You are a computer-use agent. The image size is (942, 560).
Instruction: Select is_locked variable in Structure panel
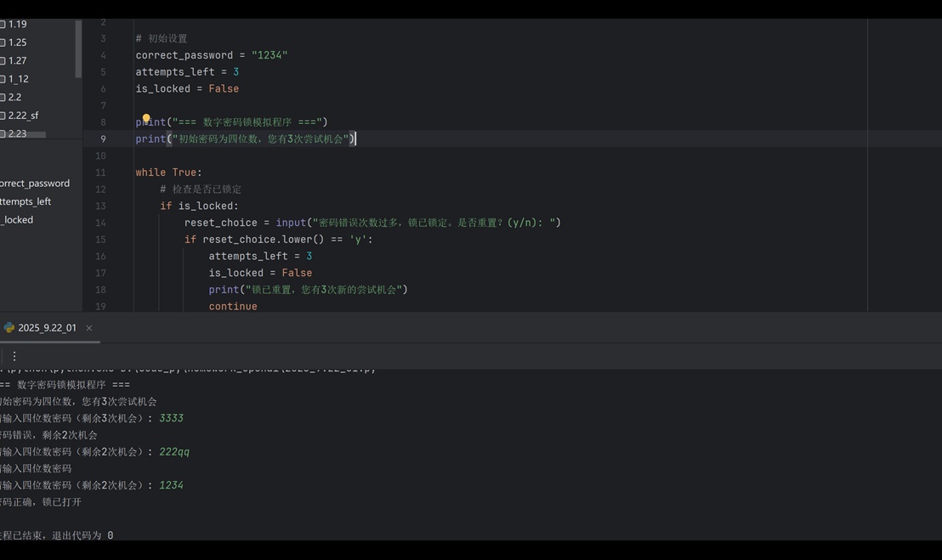click(17, 220)
